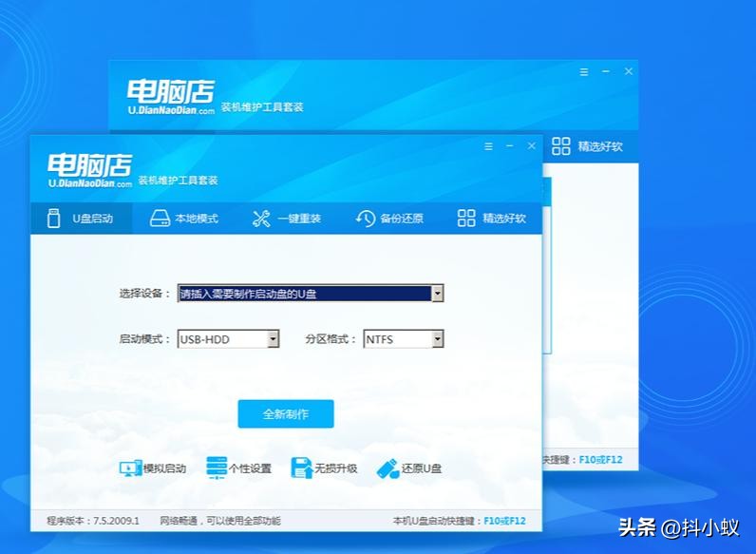Choose 还原U盘 restore option
Screen dimensions: 756x554
tap(408, 468)
